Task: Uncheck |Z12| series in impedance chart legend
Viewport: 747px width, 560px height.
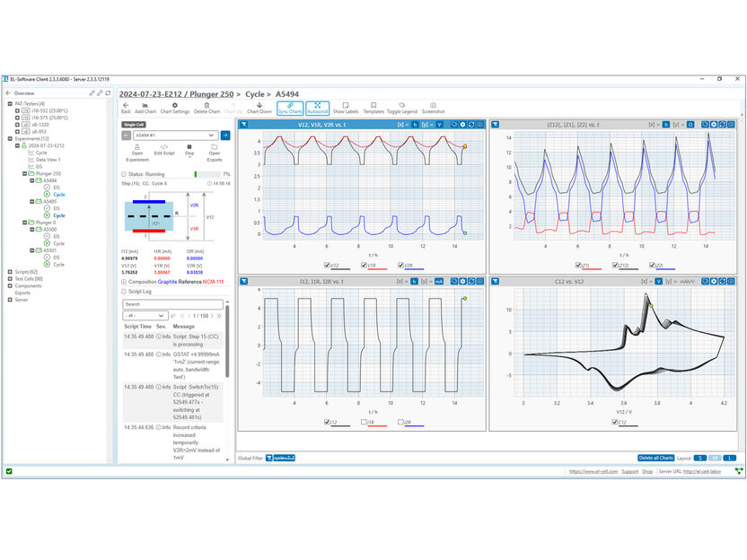Action: [x=615, y=265]
